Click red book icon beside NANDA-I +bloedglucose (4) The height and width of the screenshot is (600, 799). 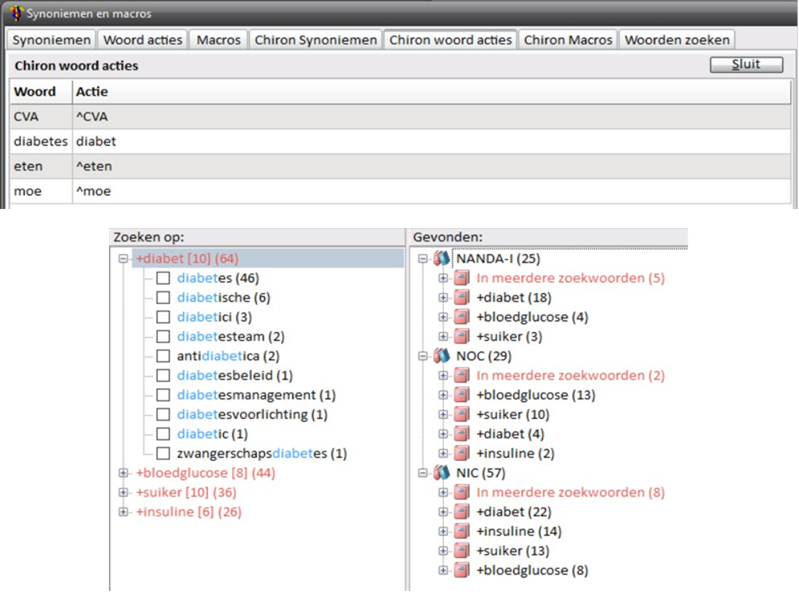coord(461,317)
